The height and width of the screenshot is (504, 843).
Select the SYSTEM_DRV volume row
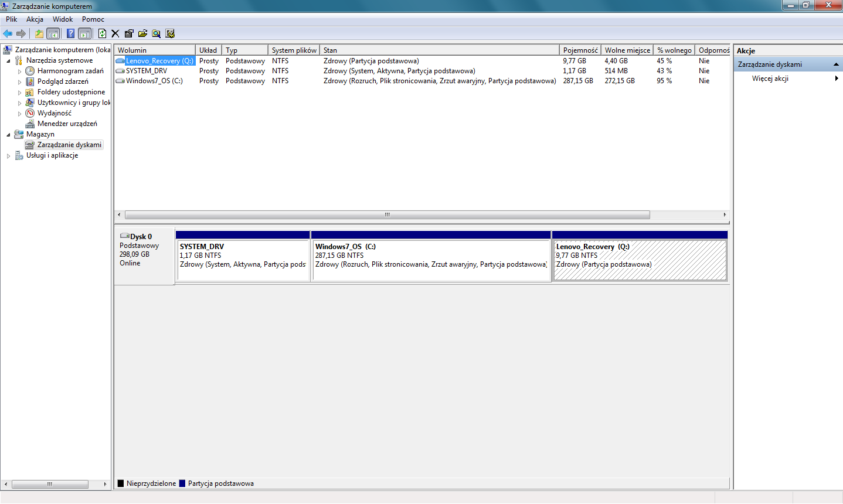(x=422, y=71)
